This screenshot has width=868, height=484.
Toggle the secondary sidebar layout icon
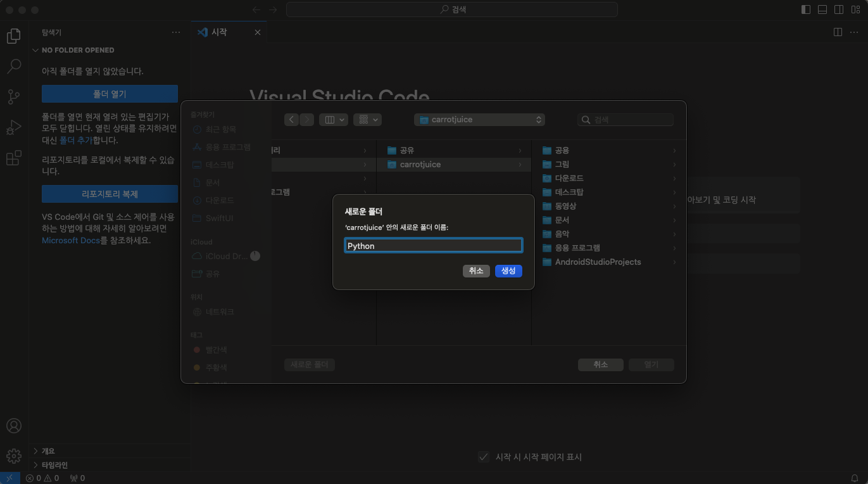(839, 10)
